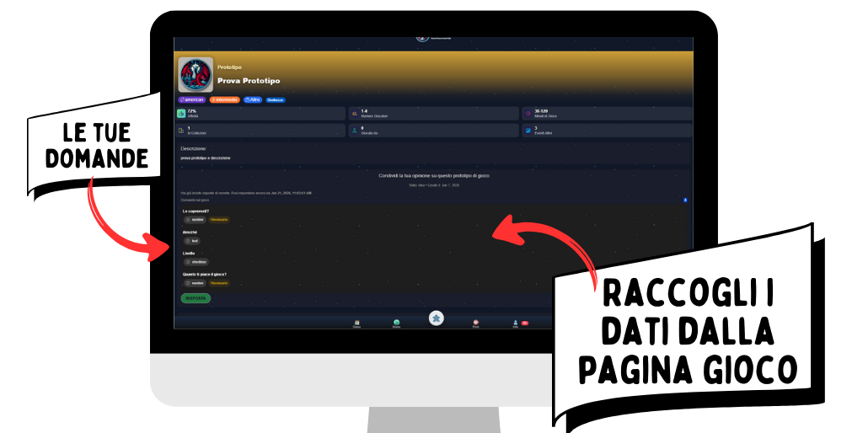The image size is (868, 433).
Task: Select the purple 'american' tag
Action: click(x=192, y=99)
